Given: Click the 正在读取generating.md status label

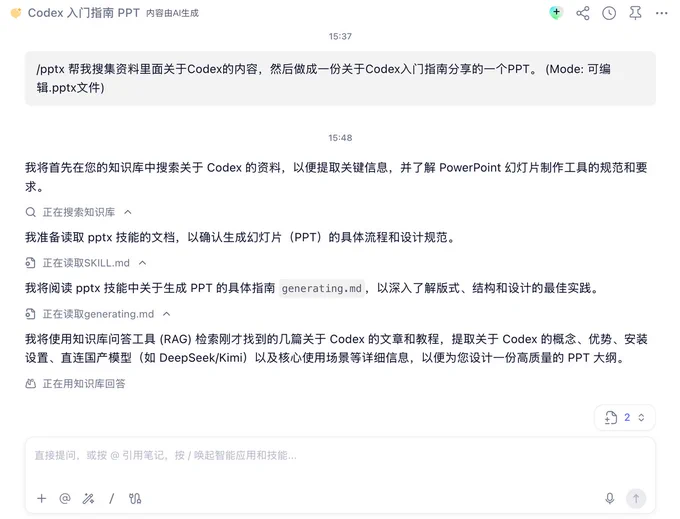Looking at the screenshot, I should (x=98, y=314).
